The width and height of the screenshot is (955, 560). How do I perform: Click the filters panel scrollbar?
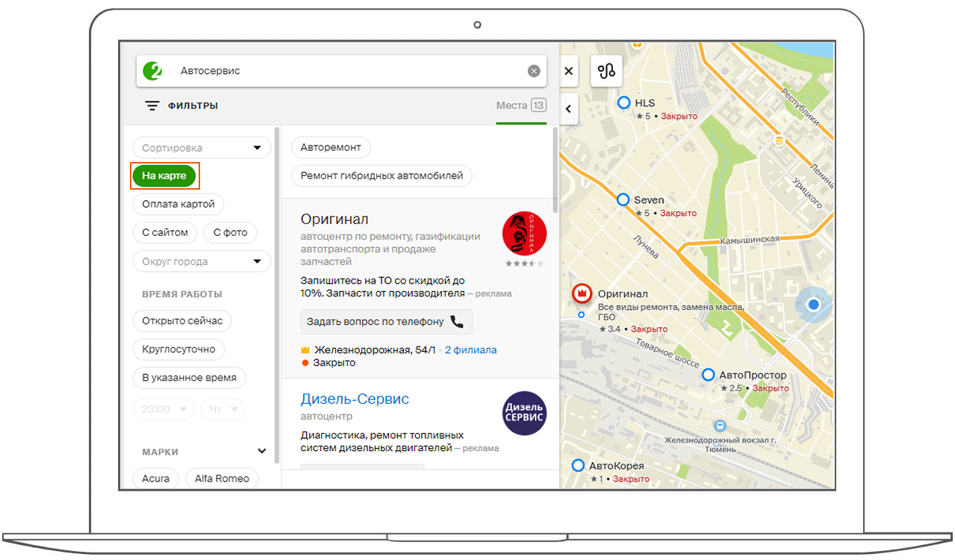point(277,295)
